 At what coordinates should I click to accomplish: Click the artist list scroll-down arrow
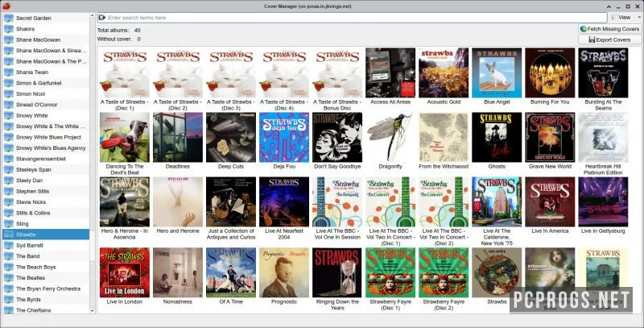pyautogui.click(x=92, y=311)
